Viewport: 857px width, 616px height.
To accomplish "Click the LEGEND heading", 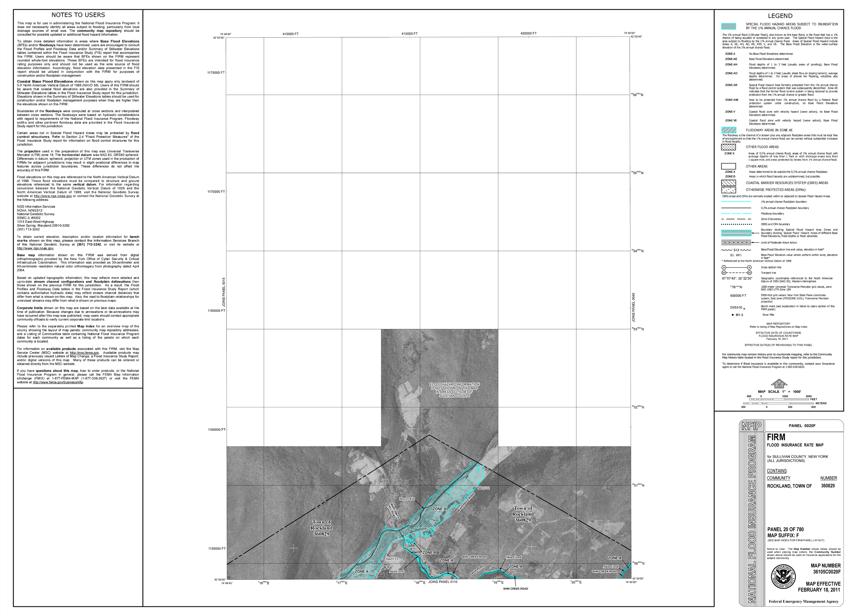I will coord(780,16).
